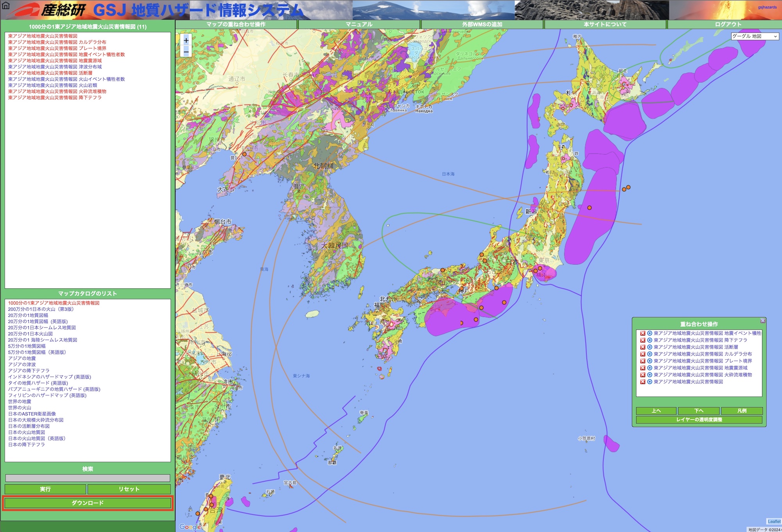Remove the 地震イベント犠牲者数 layer with its red X
The width and height of the screenshot is (782, 532).
click(x=642, y=333)
